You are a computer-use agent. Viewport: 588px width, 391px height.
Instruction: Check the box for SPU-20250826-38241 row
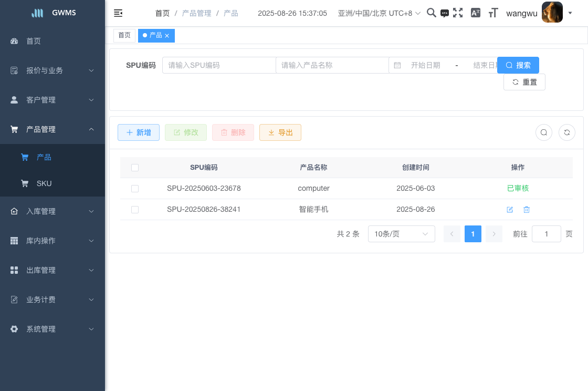tap(135, 210)
